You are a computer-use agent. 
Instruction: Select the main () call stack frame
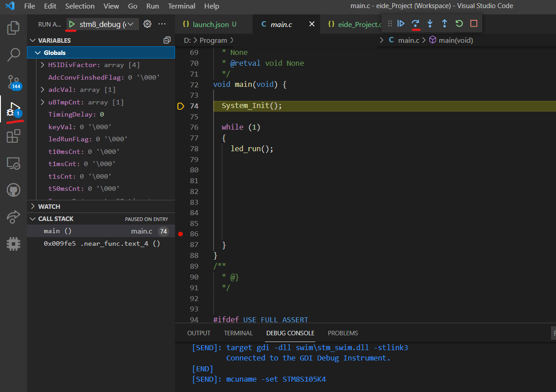pos(58,231)
